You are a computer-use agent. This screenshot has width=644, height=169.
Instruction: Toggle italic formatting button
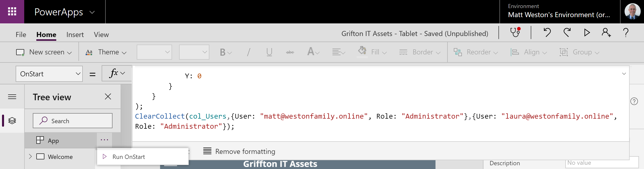point(249,52)
